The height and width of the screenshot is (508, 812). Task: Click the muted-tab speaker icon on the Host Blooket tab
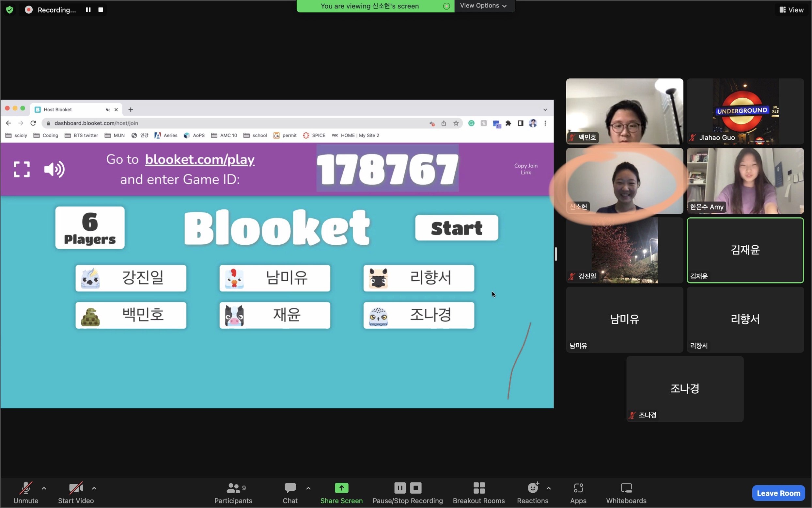tap(107, 109)
